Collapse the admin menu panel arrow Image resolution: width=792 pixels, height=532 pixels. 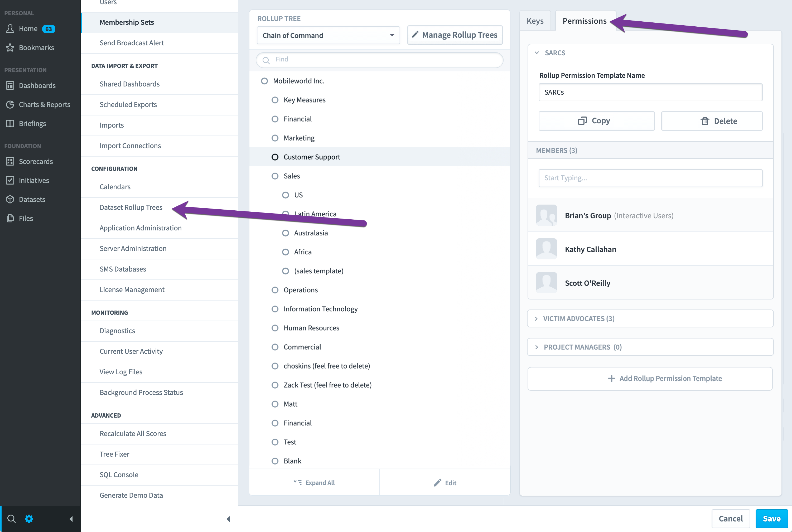[x=228, y=519]
